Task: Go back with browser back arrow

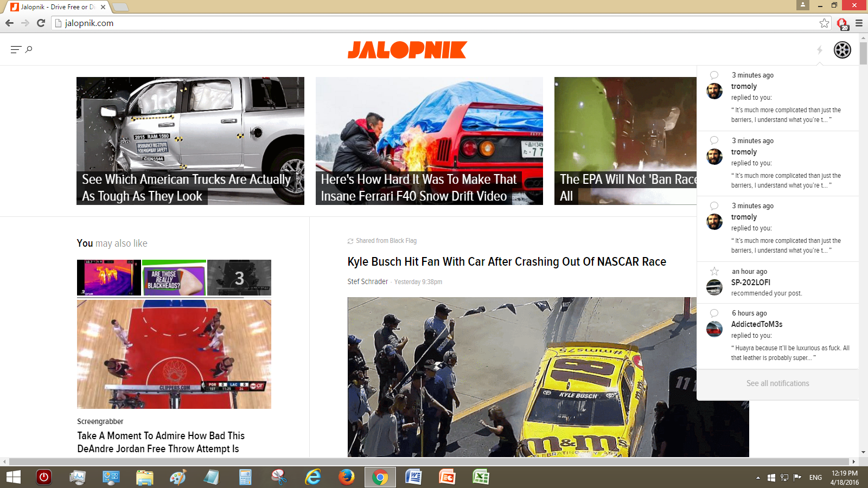Action: point(9,23)
